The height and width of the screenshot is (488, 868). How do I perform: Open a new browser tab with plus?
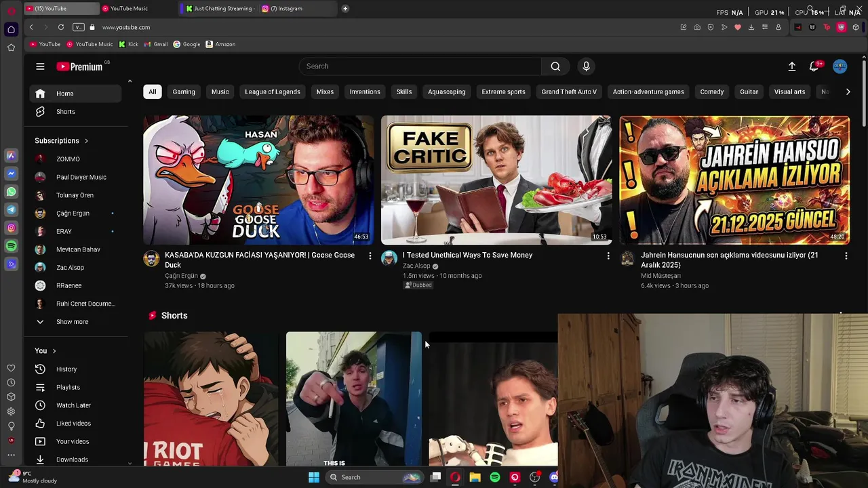(x=345, y=9)
